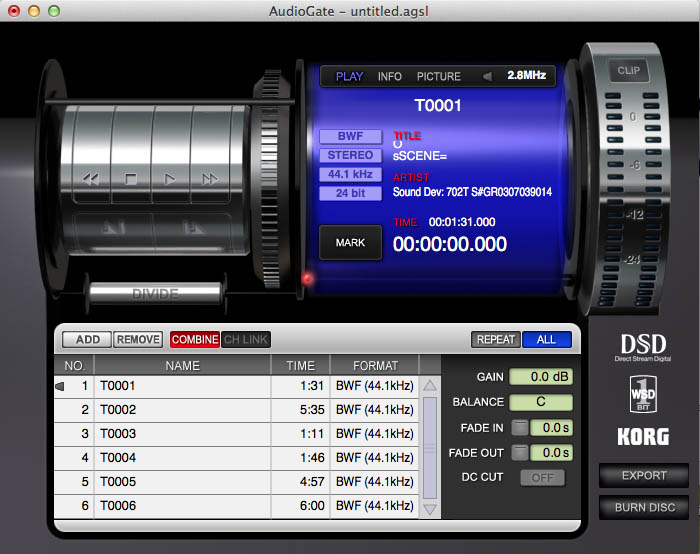Click the Rewind transport button
The width and height of the screenshot is (700, 554).
91,179
